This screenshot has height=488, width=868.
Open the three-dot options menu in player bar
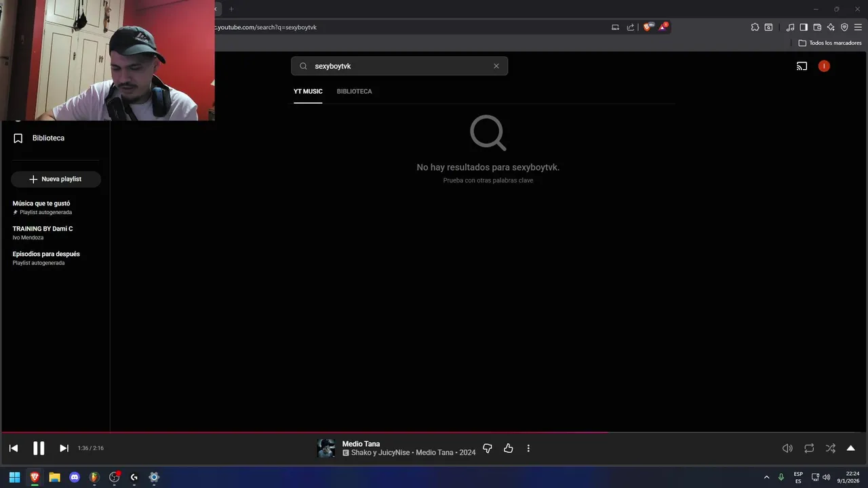(x=528, y=448)
